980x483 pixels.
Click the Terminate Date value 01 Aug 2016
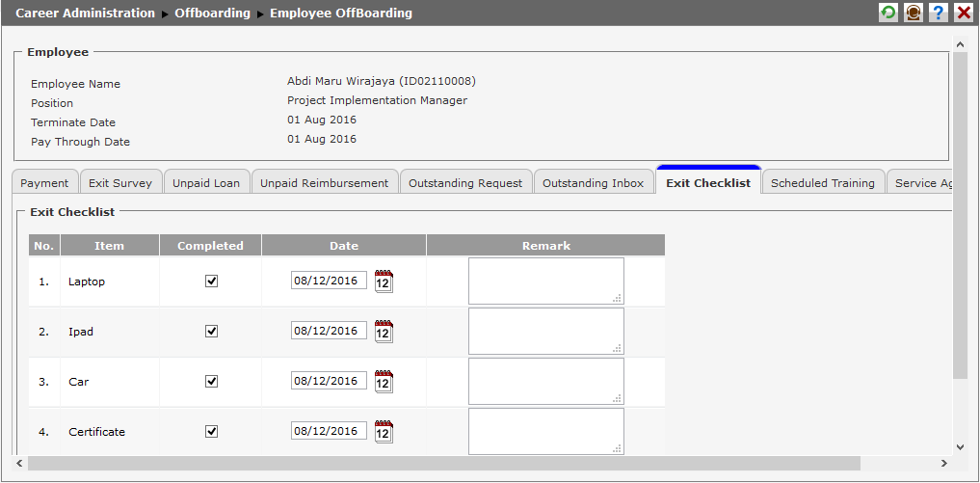322,120
